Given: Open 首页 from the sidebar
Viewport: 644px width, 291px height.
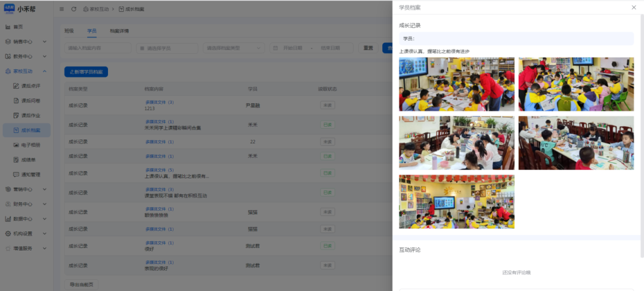Looking at the screenshot, I should (x=18, y=27).
